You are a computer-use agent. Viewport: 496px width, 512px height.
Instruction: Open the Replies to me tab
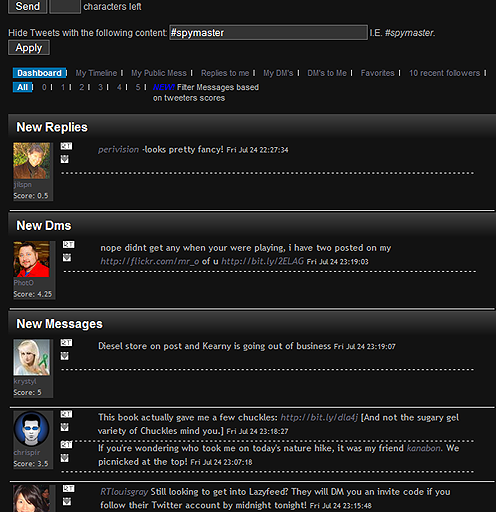(225, 73)
